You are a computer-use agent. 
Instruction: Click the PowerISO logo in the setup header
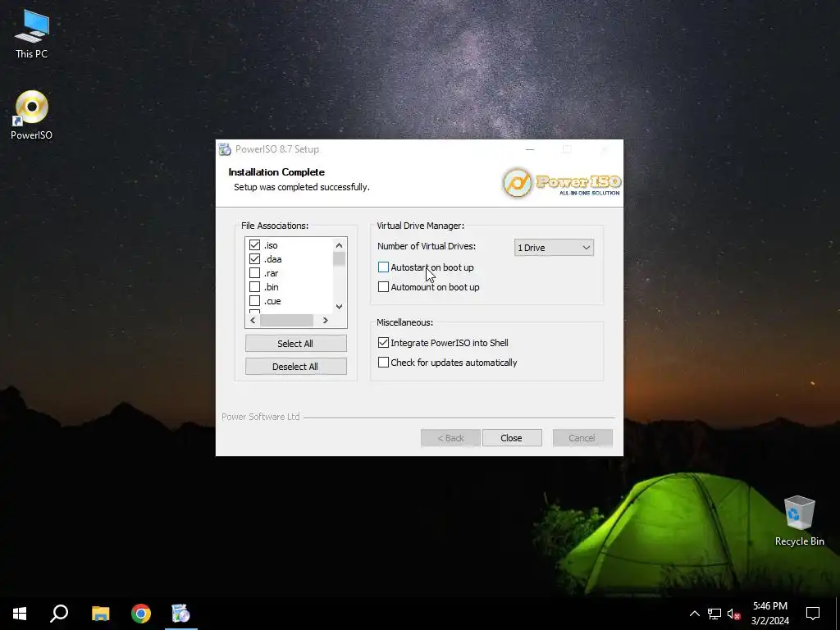pyautogui.click(x=561, y=183)
